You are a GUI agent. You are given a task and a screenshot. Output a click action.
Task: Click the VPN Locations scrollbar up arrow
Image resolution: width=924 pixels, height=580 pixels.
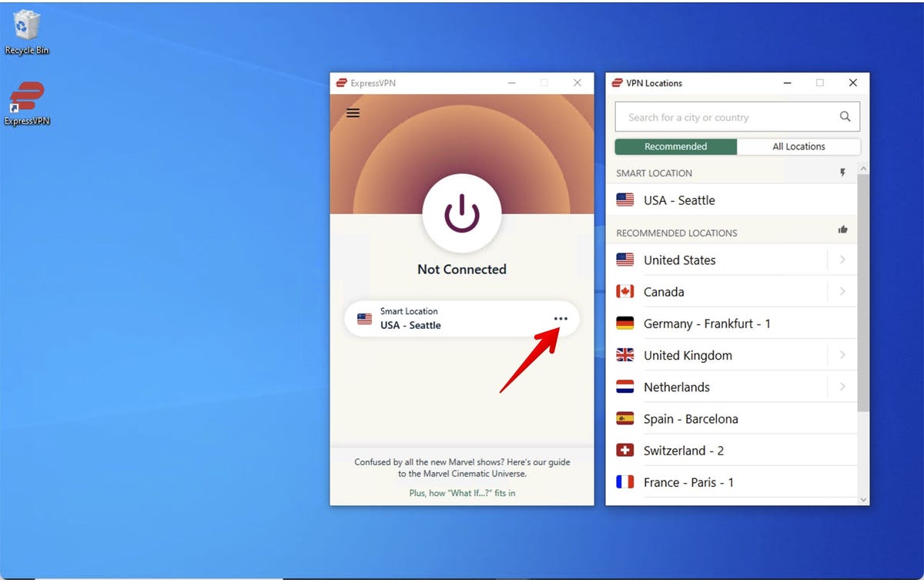[863, 169]
